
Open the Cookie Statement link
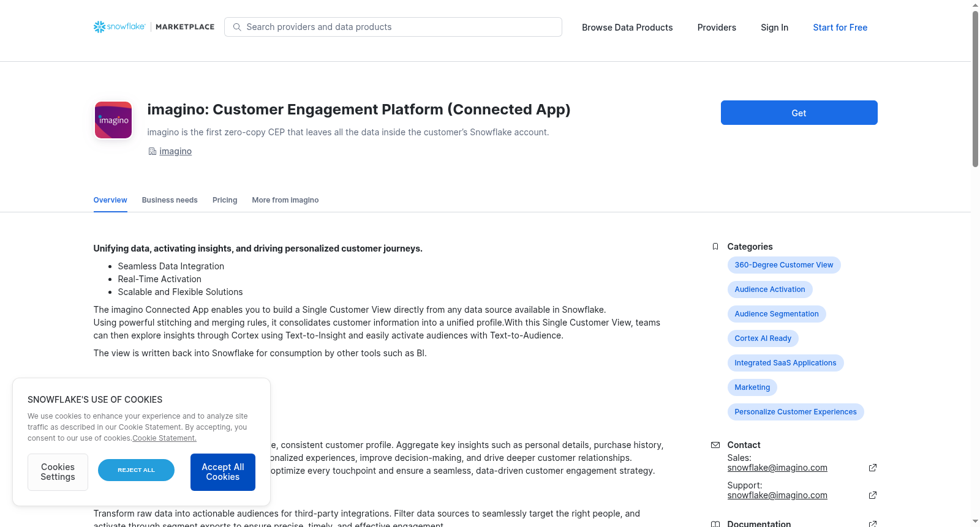tap(164, 438)
